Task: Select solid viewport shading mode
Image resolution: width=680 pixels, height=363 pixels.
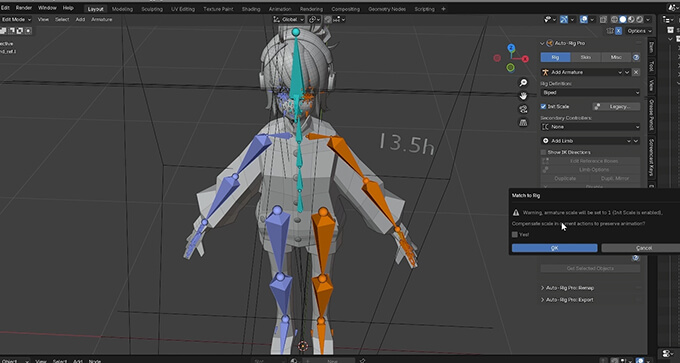Action: [x=622, y=20]
